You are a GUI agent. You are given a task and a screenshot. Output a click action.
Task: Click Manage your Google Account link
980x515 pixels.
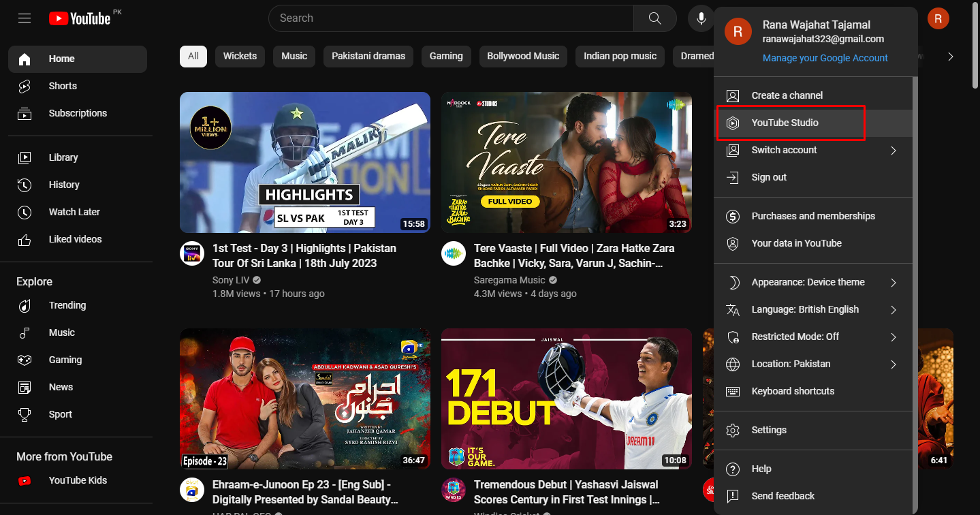(x=825, y=59)
